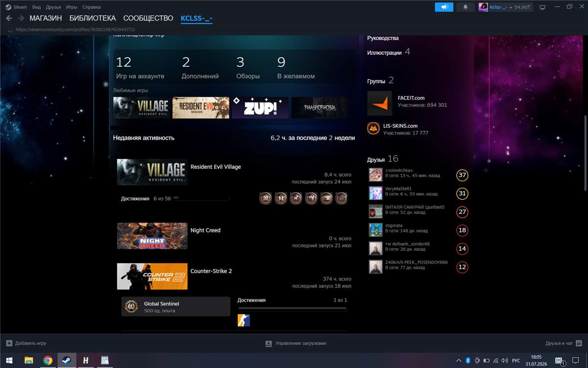
Task: Open the KCLSS-_- profile tab
Action: click(196, 18)
